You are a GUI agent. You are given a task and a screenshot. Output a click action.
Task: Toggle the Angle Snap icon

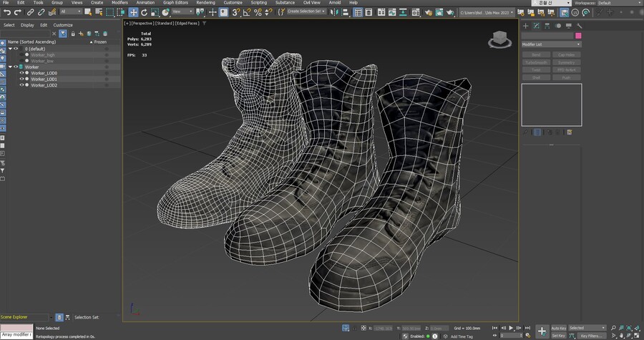pyautogui.click(x=247, y=12)
